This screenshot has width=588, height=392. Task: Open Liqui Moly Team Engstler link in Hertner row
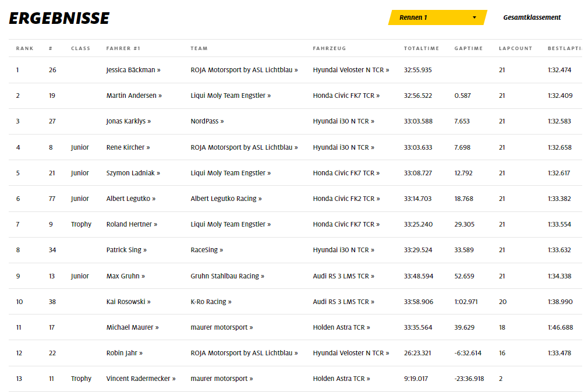pyautogui.click(x=231, y=224)
